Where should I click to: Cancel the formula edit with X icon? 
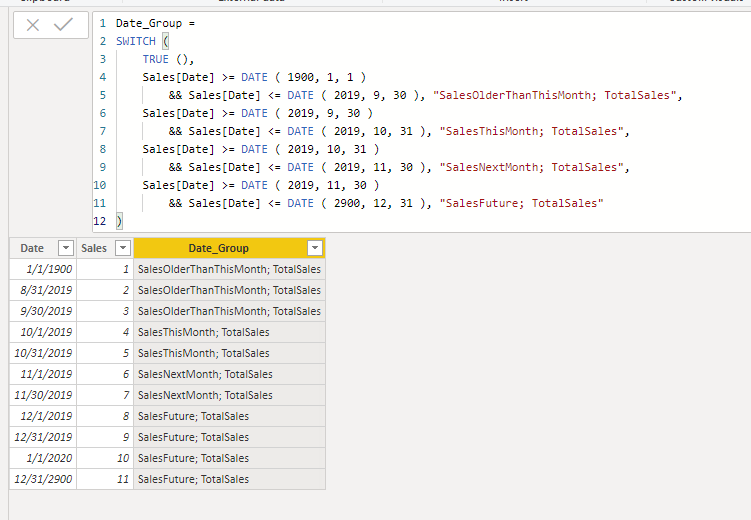tap(33, 25)
